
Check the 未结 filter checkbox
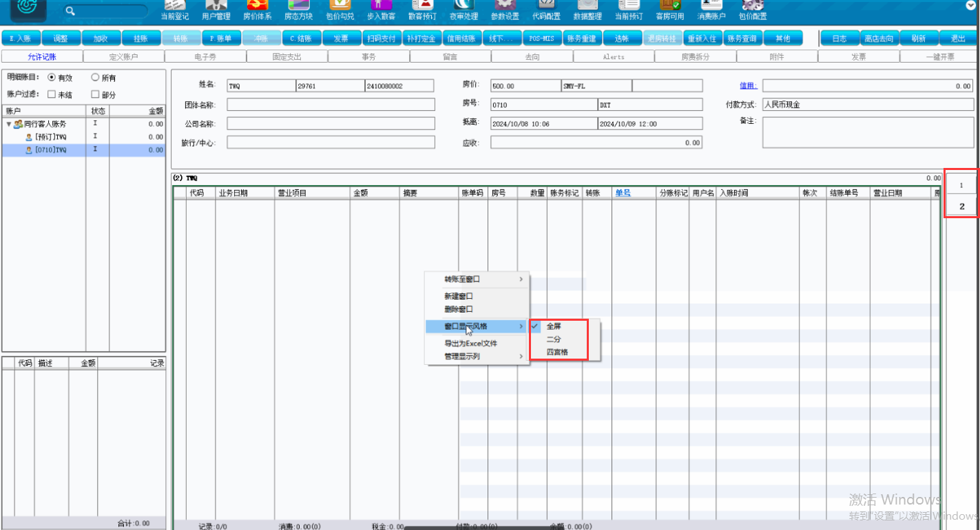(52, 94)
